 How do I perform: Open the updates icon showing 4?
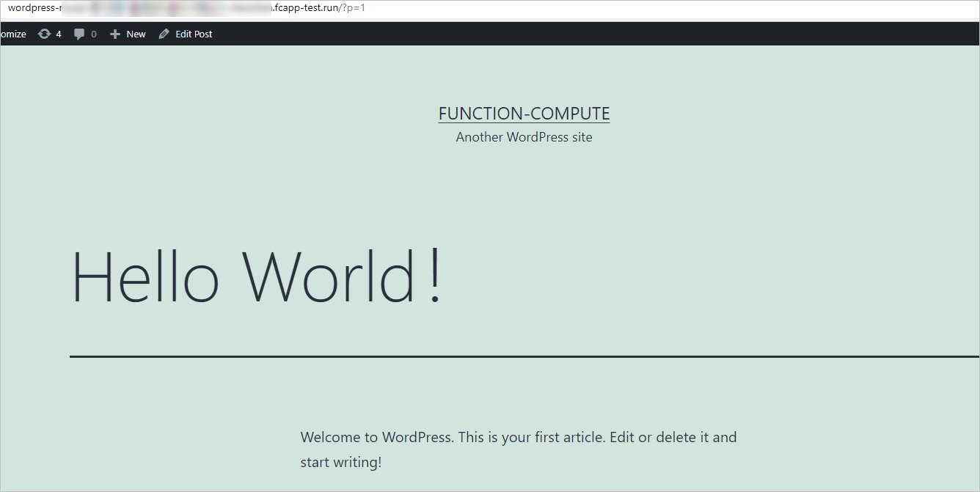(x=44, y=34)
